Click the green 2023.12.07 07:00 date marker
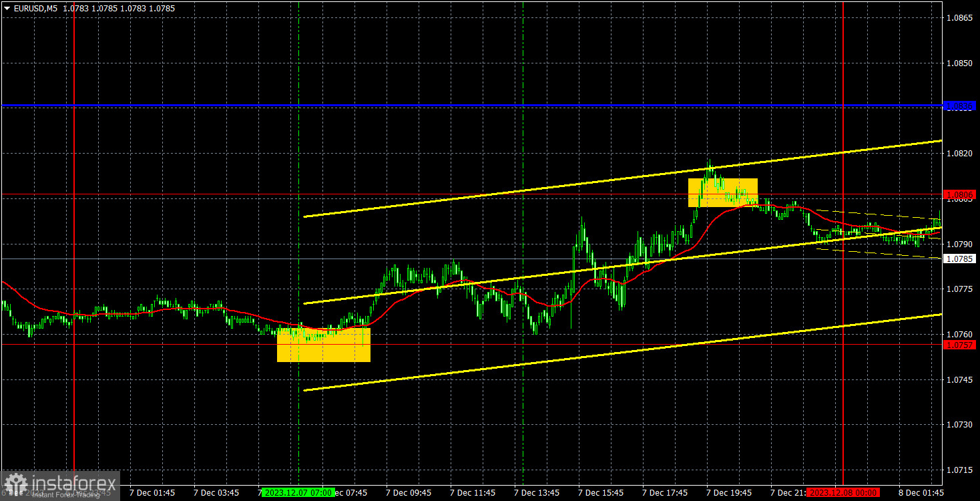 tap(298, 492)
